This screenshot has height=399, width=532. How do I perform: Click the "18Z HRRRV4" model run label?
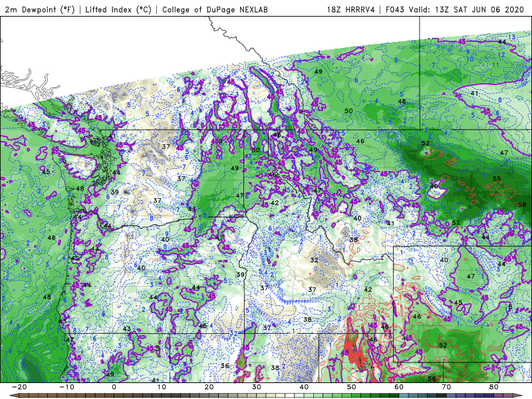coord(351,9)
